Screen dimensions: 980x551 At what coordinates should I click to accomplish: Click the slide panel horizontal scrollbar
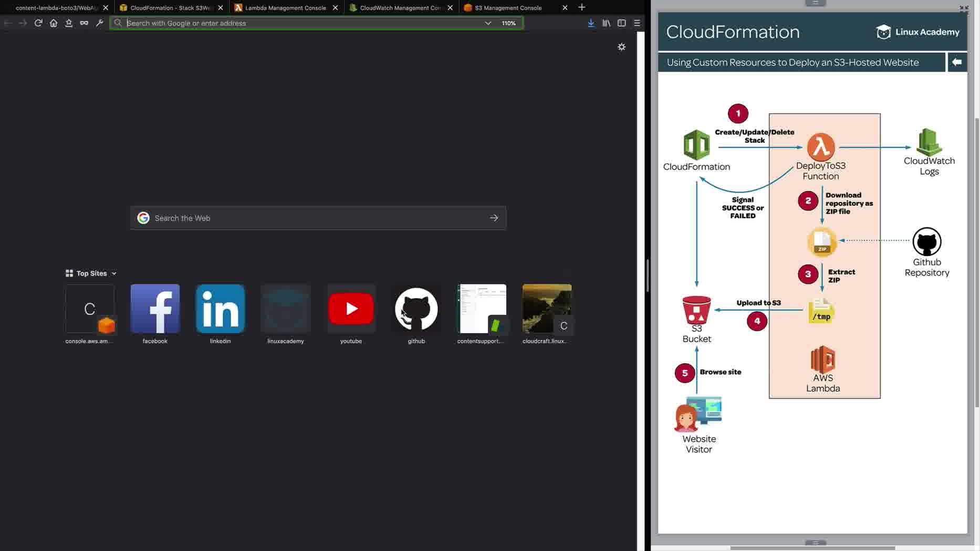pos(812,548)
